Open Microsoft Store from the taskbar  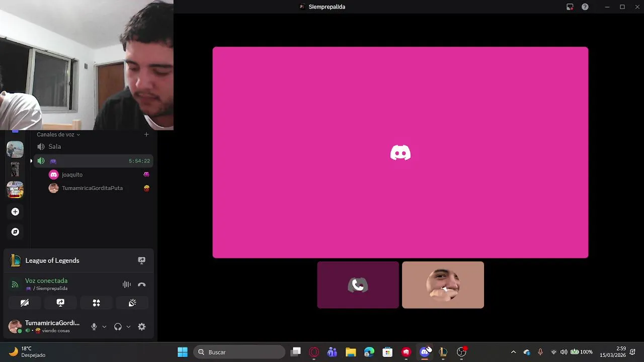[x=387, y=352]
